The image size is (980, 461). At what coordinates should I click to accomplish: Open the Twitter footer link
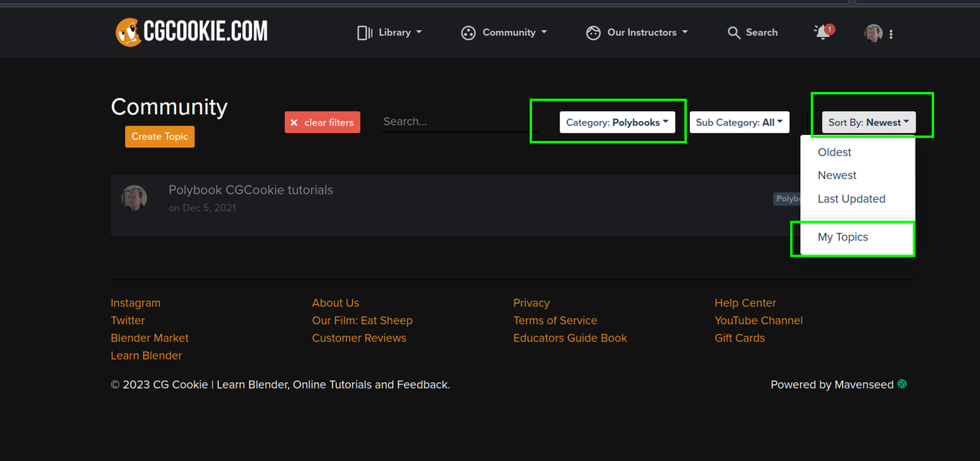coord(128,320)
